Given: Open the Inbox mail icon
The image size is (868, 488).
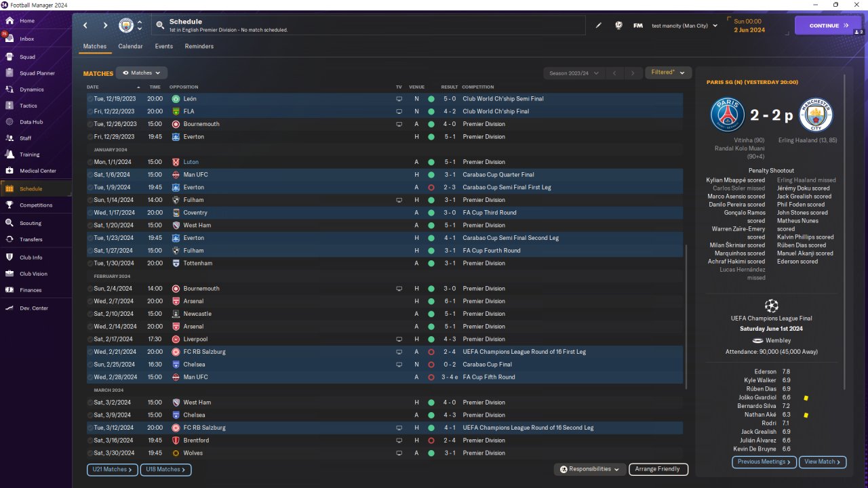Looking at the screenshot, I should pos(9,39).
